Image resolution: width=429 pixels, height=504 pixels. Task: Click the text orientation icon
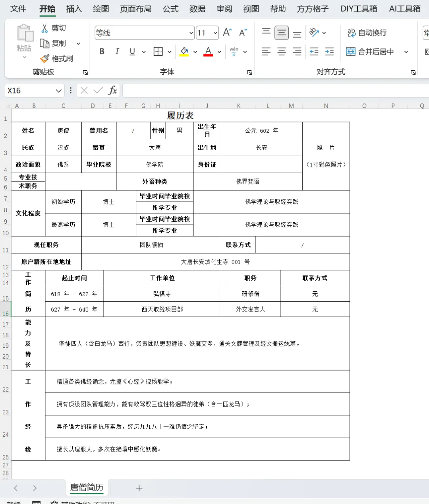click(314, 32)
